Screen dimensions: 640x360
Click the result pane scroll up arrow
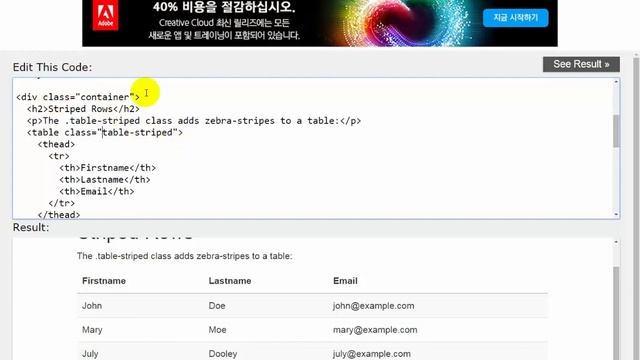pyautogui.click(x=616, y=242)
